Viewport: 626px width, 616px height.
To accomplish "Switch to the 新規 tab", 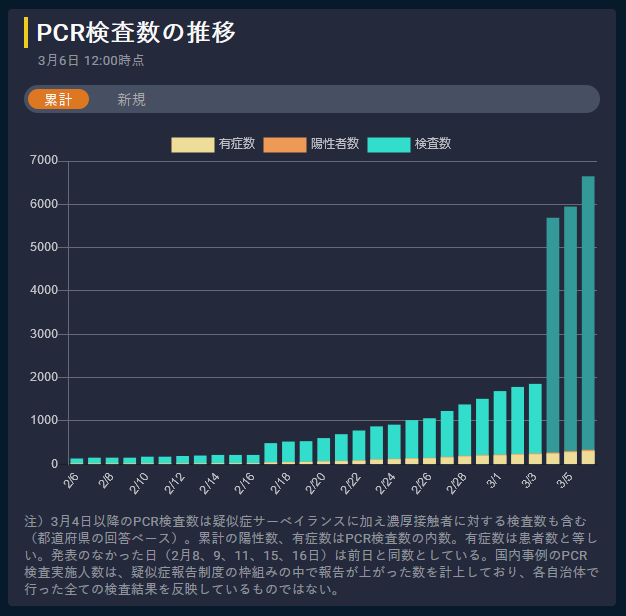I will [x=131, y=99].
